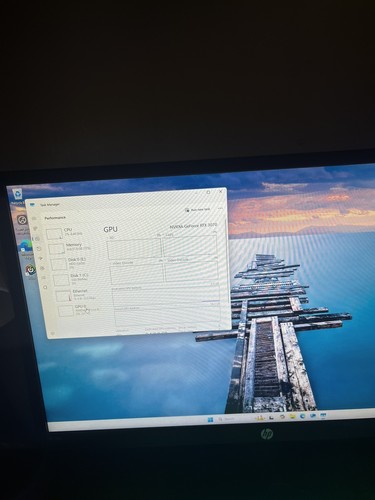Screen dimensions: 375x500
Task: Open the Users sidebar icon
Action: tap(42, 268)
